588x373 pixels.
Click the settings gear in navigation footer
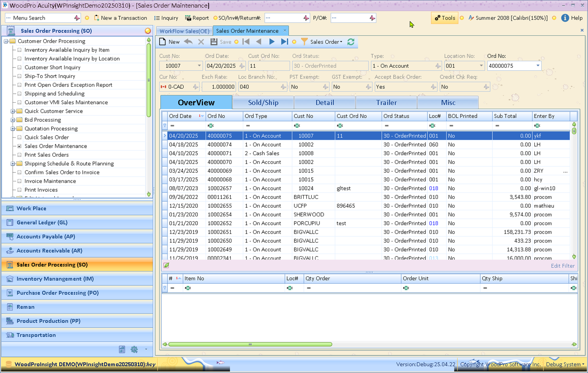point(134,349)
